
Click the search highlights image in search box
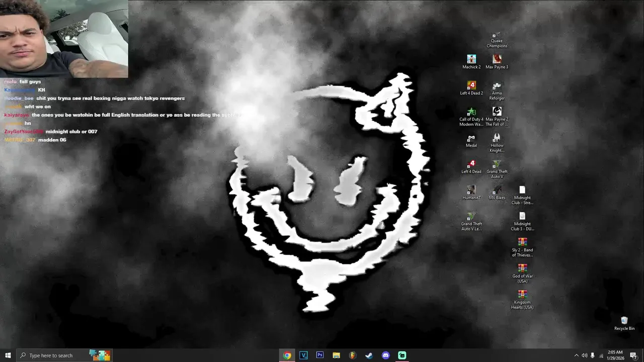point(100,355)
